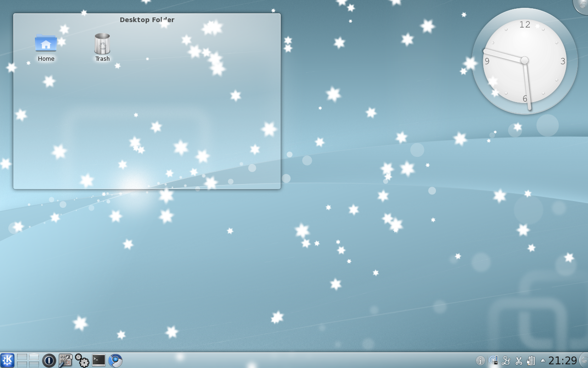Expand hidden system tray icons arrow
588x368 pixels.
543,361
